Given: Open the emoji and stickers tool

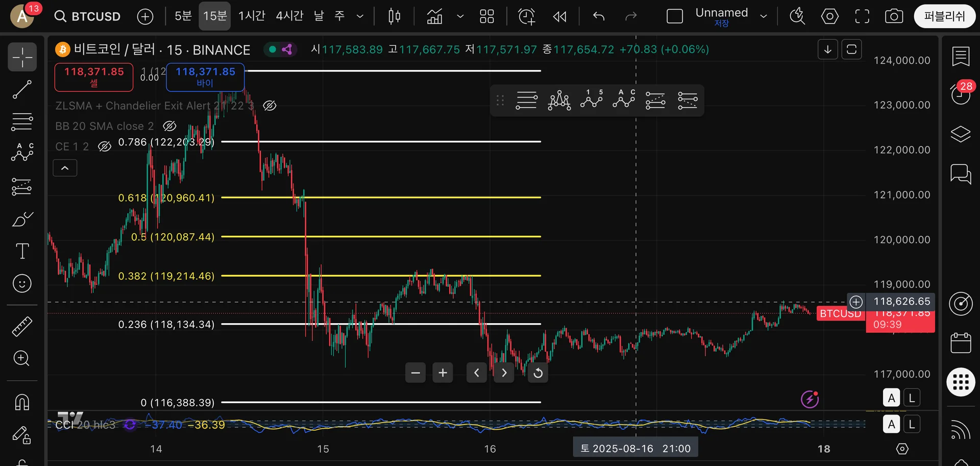Looking at the screenshot, I should pyautogui.click(x=22, y=283).
